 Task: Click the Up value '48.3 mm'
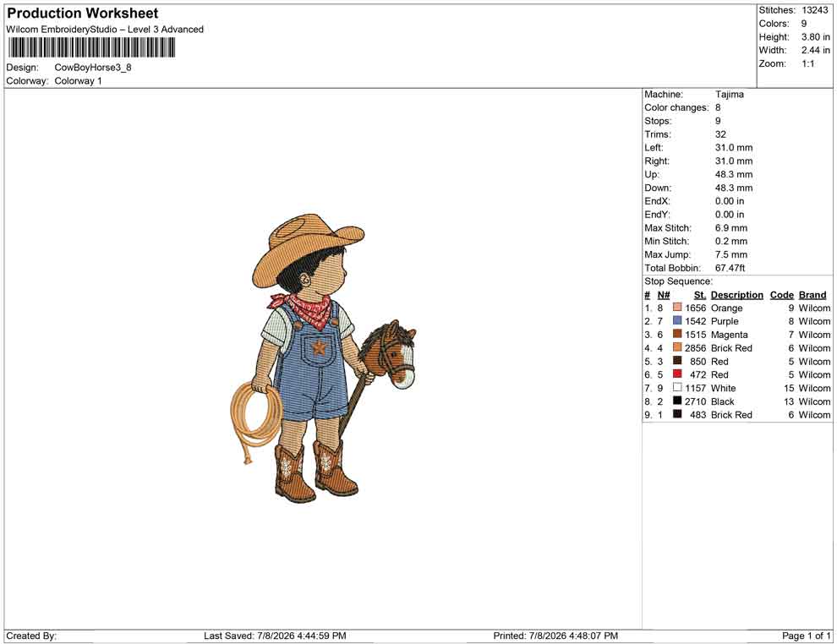pos(734,174)
